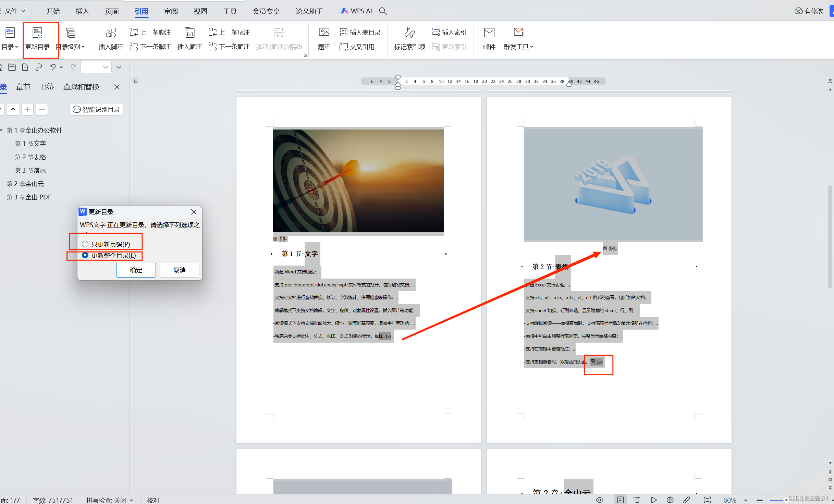Click Insert Footnote (插入脚注) icon

tap(111, 33)
